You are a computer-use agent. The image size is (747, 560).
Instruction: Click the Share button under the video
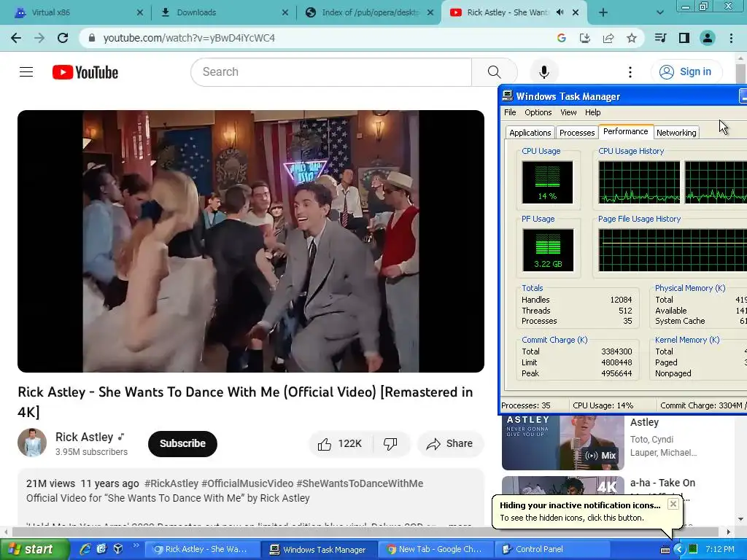click(450, 444)
